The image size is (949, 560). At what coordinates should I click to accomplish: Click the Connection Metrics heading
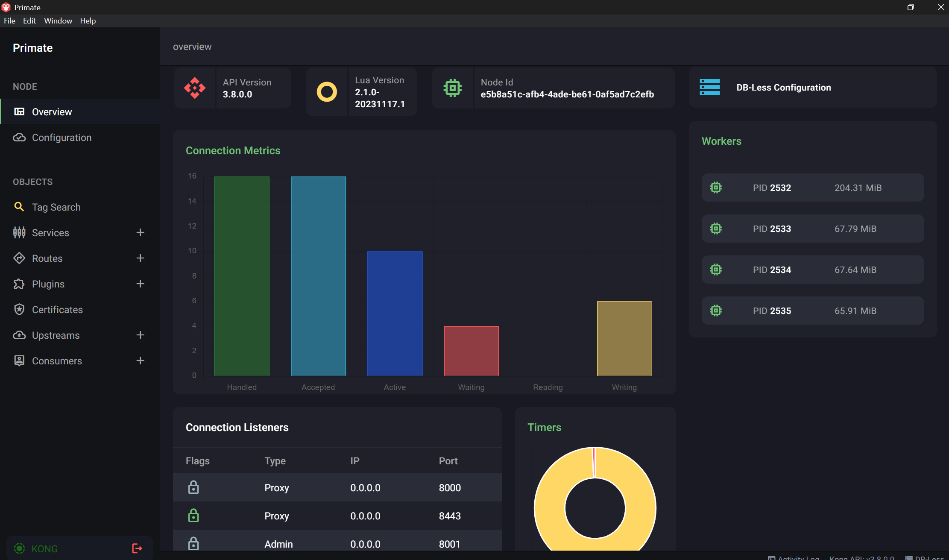coord(233,150)
